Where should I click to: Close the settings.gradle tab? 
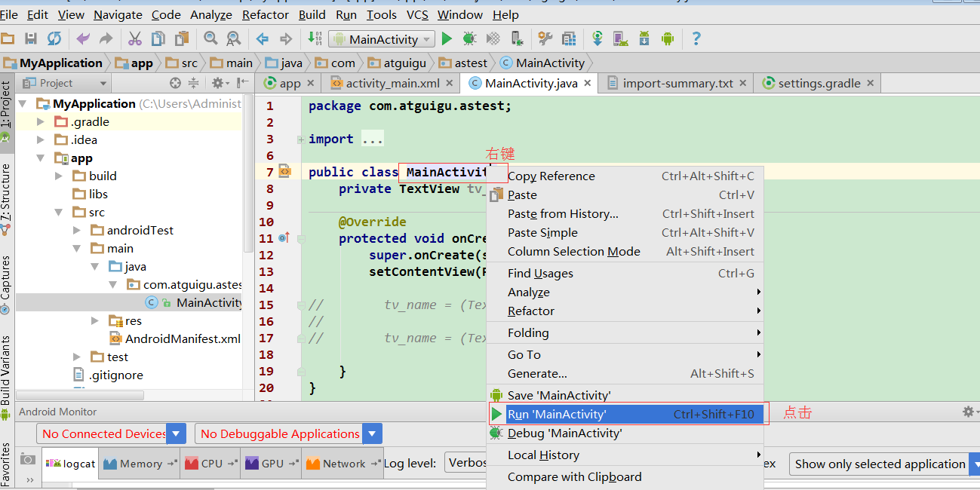pyautogui.click(x=870, y=83)
